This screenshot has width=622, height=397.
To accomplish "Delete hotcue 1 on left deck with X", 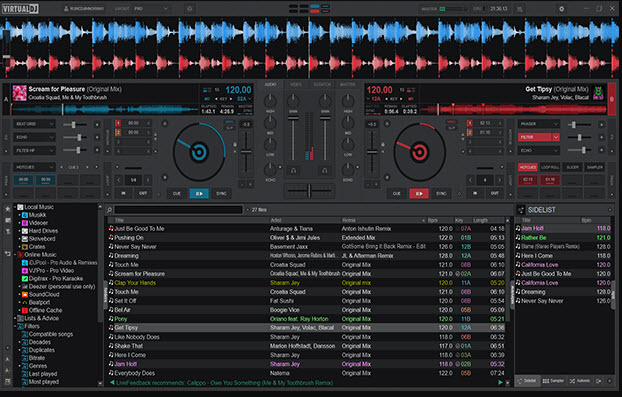I will point(149,123).
